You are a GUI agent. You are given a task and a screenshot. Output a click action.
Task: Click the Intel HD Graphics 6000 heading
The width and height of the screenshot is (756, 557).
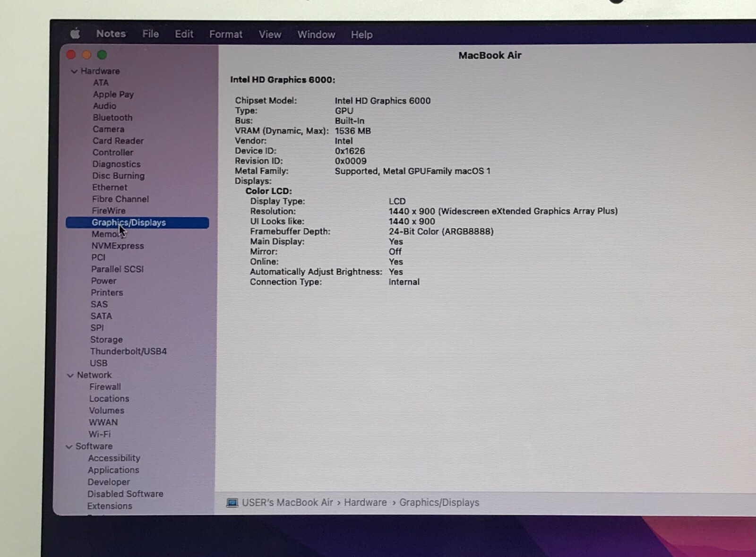click(283, 80)
